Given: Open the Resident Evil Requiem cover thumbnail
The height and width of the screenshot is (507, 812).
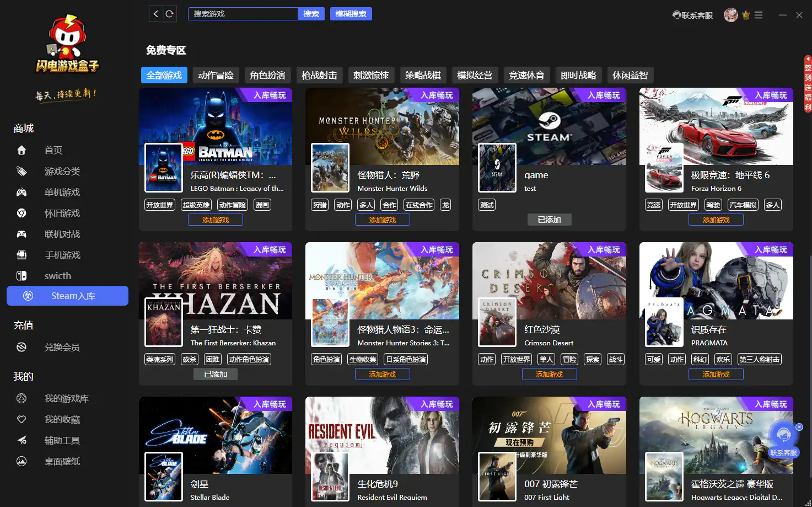Looking at the screenshot, I should [330, 477].
